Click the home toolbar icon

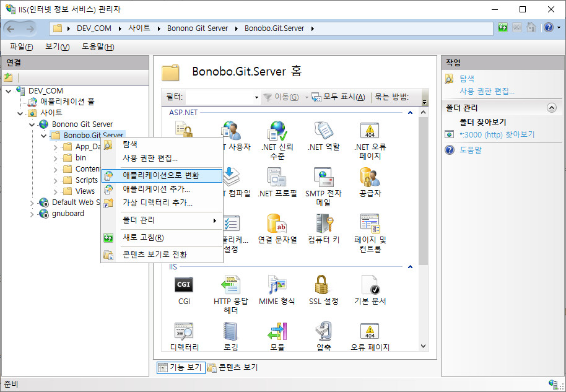pos(531,28)
